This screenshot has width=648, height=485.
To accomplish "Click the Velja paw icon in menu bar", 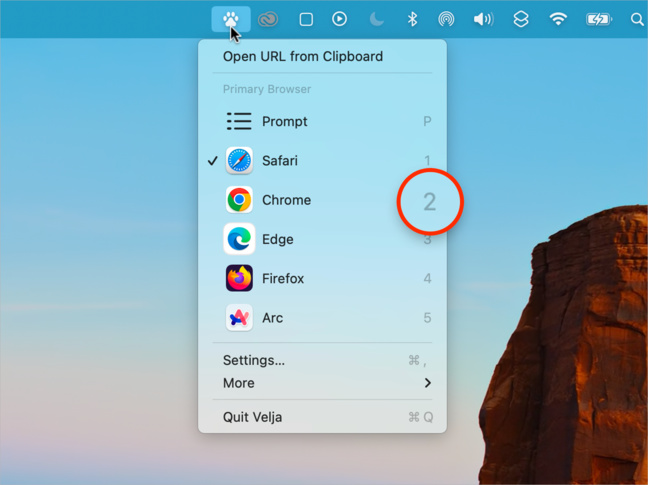I will click(x=231, y=19).
